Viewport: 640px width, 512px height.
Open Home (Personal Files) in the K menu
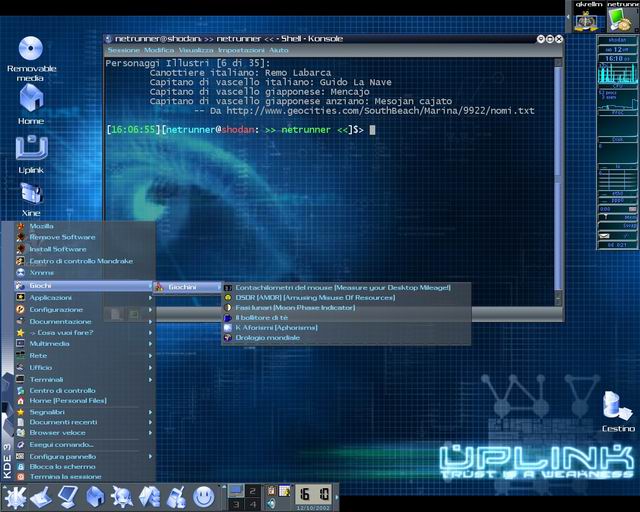[x=84, y=401]
